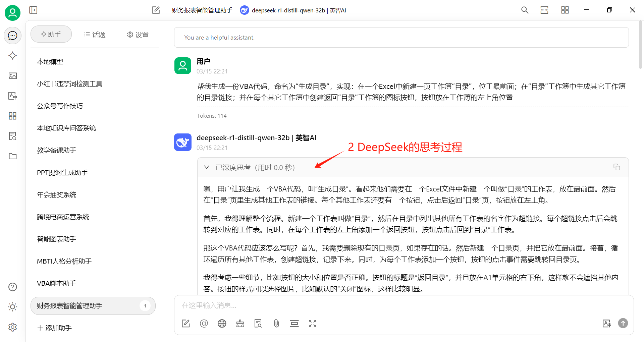The width and height of the screenshot is (644, 342).
Task: Select the 本地知识库问答系统 assistant
Action: tap(93, 128)
